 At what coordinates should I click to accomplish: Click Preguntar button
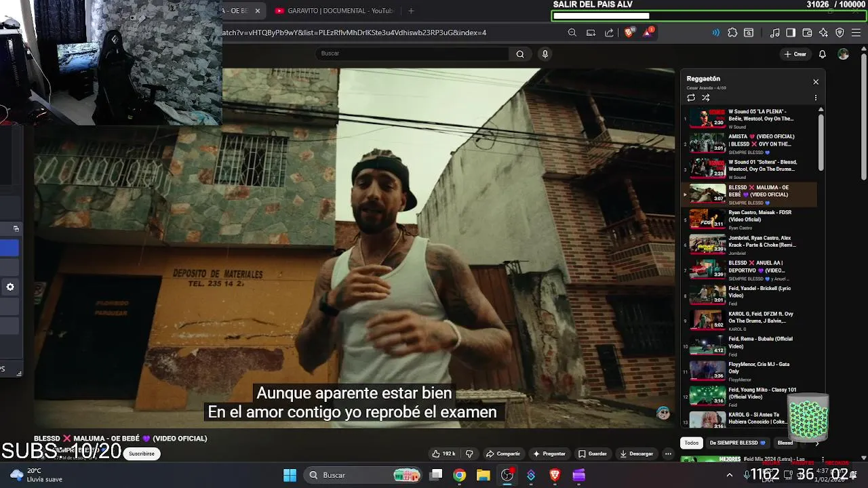(549, 453)
